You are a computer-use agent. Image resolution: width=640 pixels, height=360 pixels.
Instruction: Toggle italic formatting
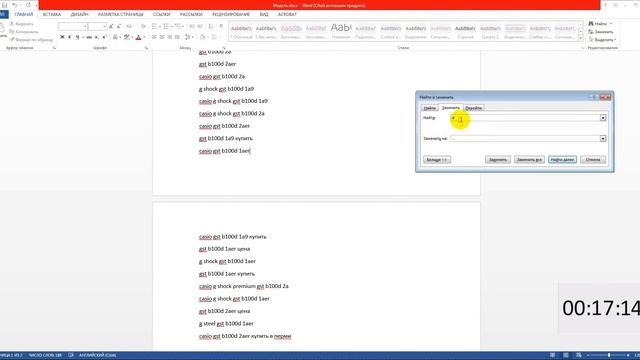pyautogui.click(x=70, y=37)
